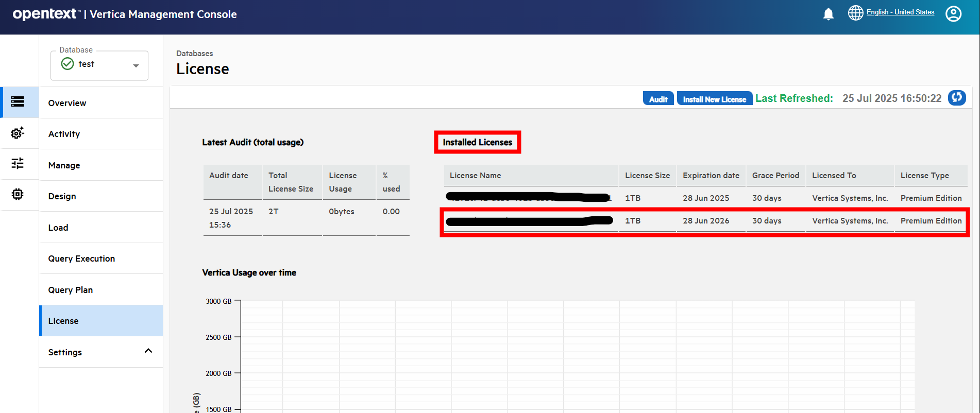Select the database stack icon in sidebar
Image resolution: width=980 pixels, height=413 pixels.
18,102
